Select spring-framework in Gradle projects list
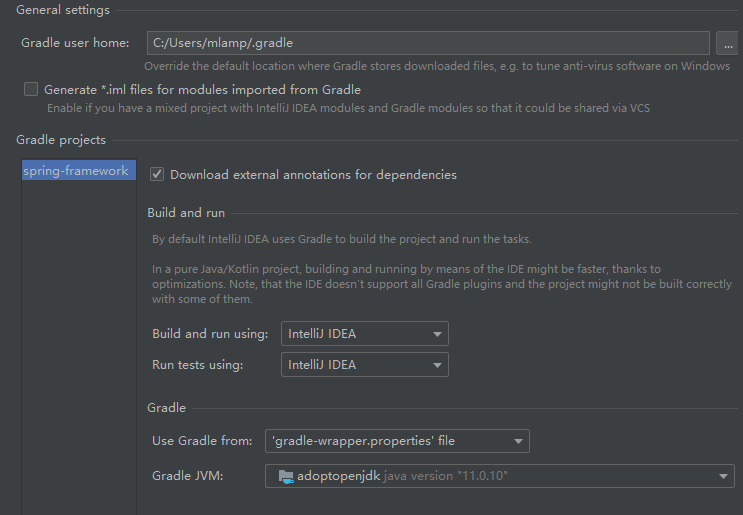The image size is (743, 515). (x=79, y=171)
